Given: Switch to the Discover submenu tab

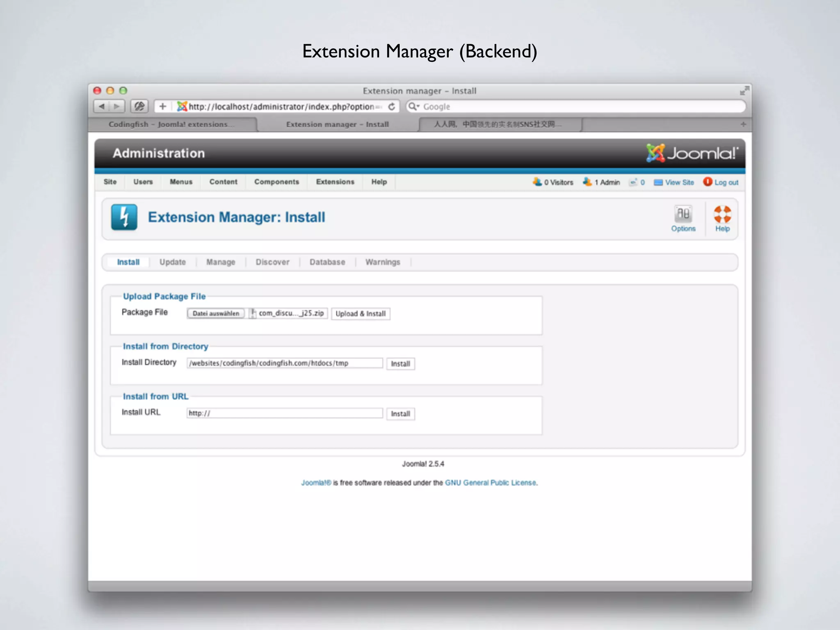Looking at the screenshot, I should (x=272, y=262).
